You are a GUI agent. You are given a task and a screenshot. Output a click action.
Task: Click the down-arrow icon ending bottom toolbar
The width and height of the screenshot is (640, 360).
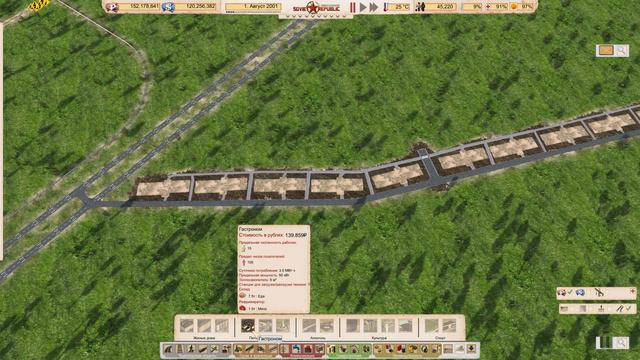[471, 349]
